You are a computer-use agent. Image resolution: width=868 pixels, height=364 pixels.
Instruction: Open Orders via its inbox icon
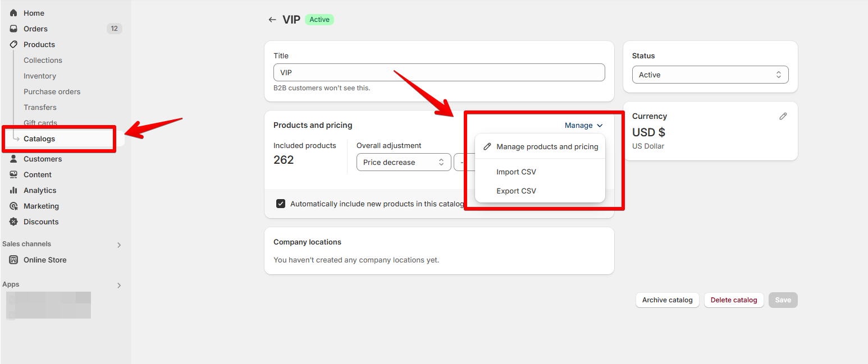13,29
